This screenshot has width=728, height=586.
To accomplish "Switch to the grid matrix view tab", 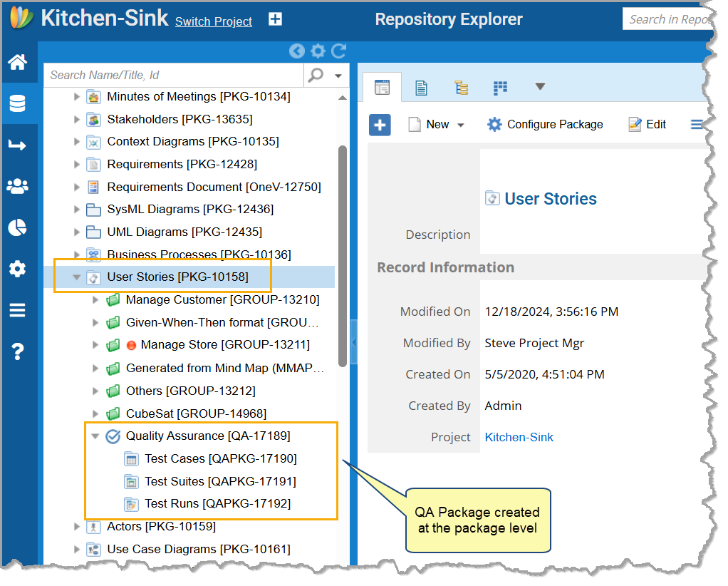I will click(x=500, y=88).
